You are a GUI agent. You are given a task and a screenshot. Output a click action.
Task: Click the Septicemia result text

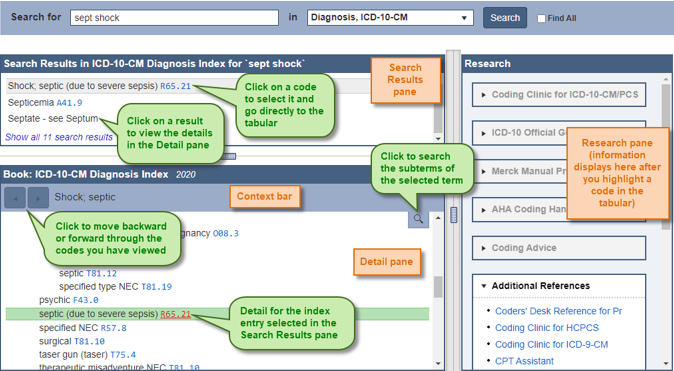(x=31, y=103)
